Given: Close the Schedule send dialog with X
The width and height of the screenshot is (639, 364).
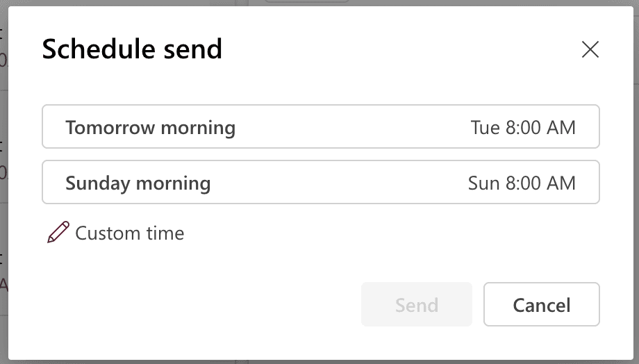Looking at the screenshot, I should click(x=590, y=49).
